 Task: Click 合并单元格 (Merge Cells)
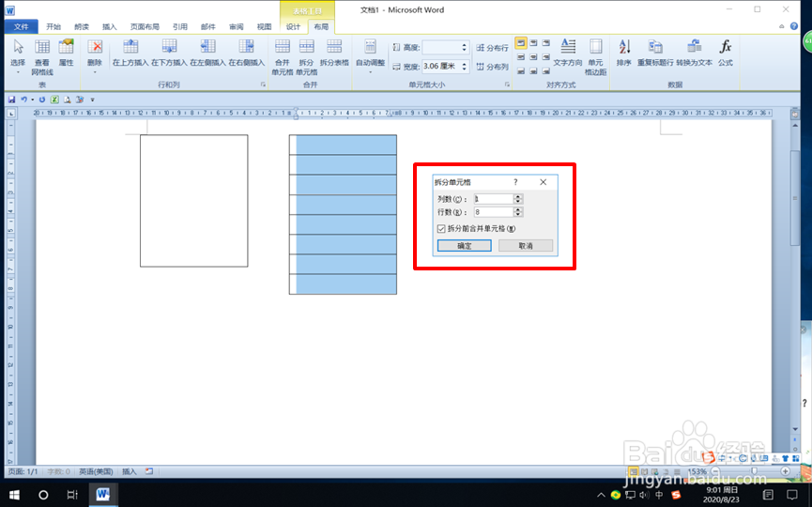click(x=283, y=57)
